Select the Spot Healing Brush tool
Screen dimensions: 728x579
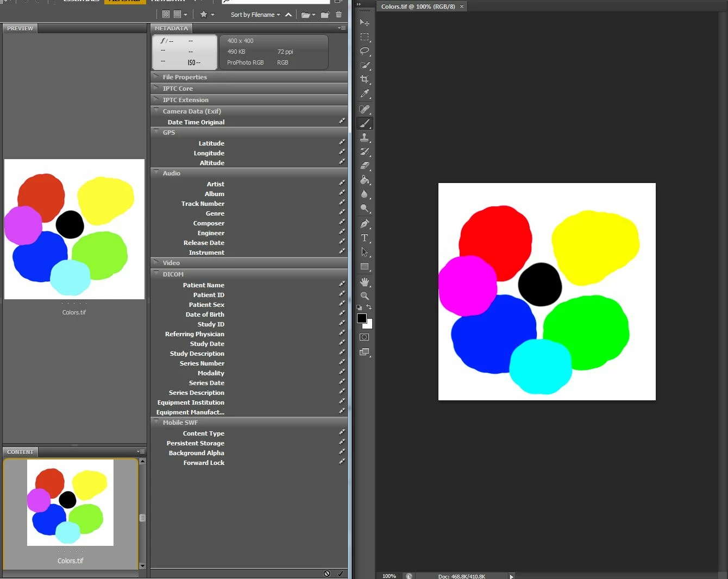coord(365,109)
